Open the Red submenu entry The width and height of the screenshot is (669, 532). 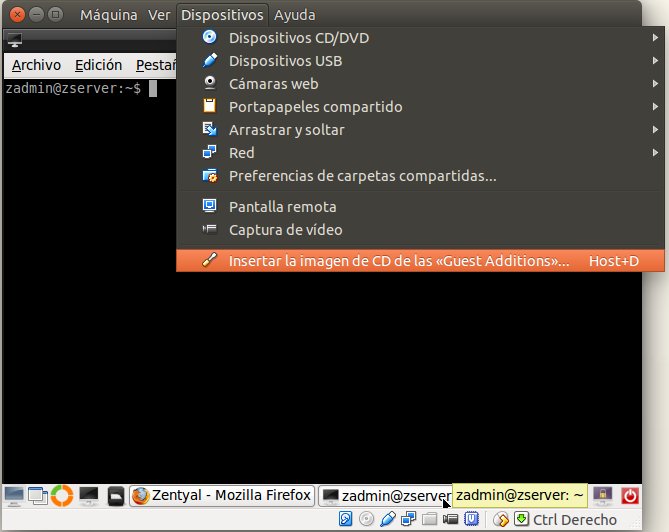[420, 153]
